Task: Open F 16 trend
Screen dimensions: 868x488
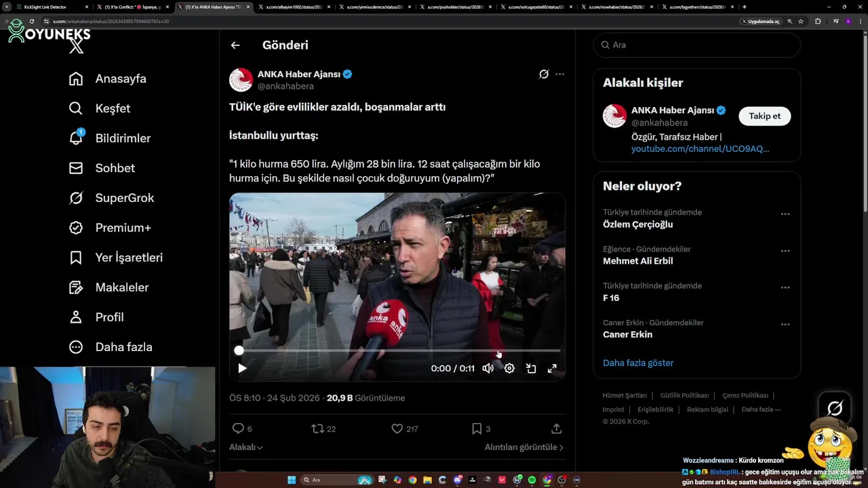Action: 611,298
